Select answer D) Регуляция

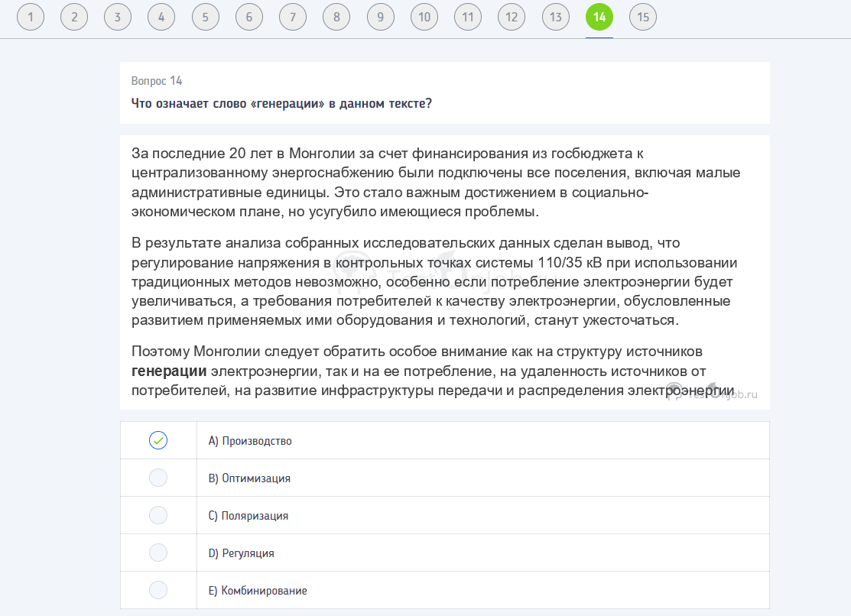click(158, 552)
